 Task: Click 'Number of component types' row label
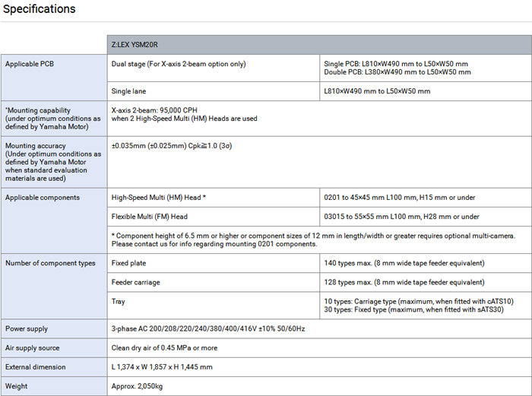[x=50, y=263]
